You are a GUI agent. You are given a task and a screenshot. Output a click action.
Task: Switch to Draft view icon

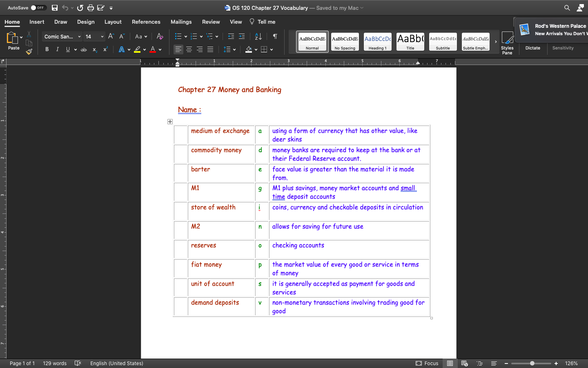(494, 363)
